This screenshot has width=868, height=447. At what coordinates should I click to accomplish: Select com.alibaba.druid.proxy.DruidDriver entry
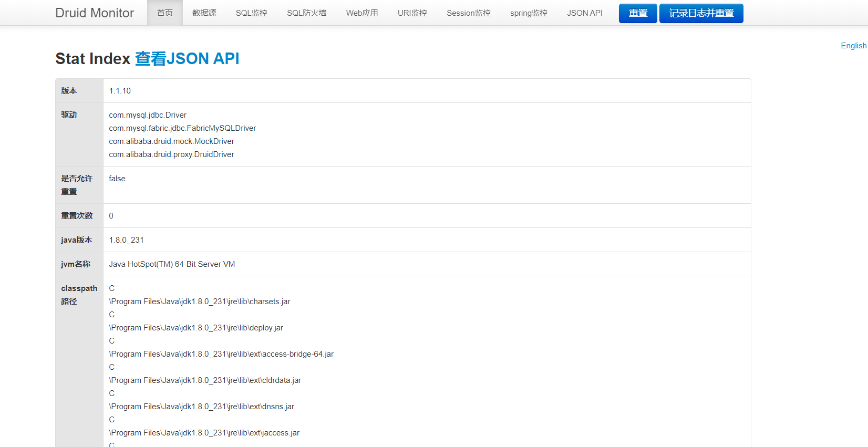pyautogui.click(x=171, y=154)
